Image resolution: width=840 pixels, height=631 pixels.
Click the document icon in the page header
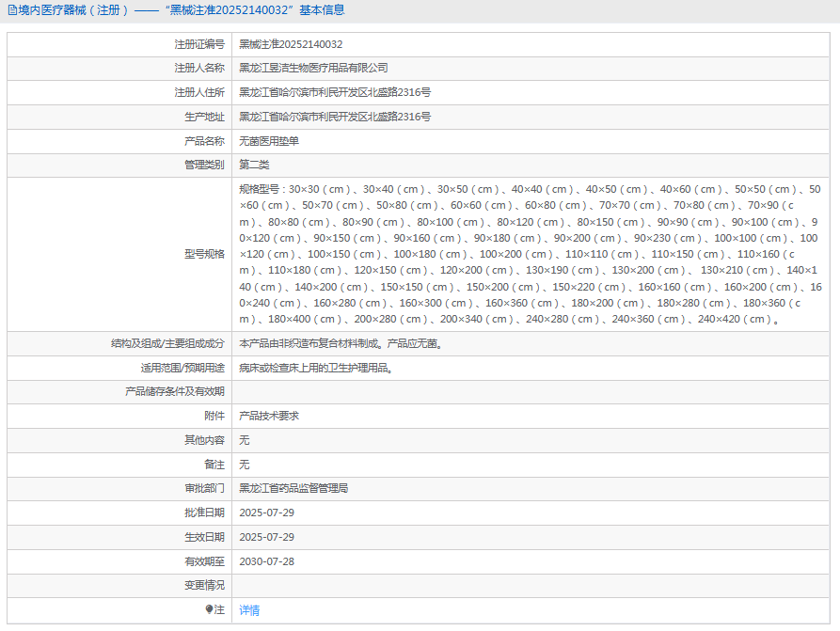tap(12, 10)
